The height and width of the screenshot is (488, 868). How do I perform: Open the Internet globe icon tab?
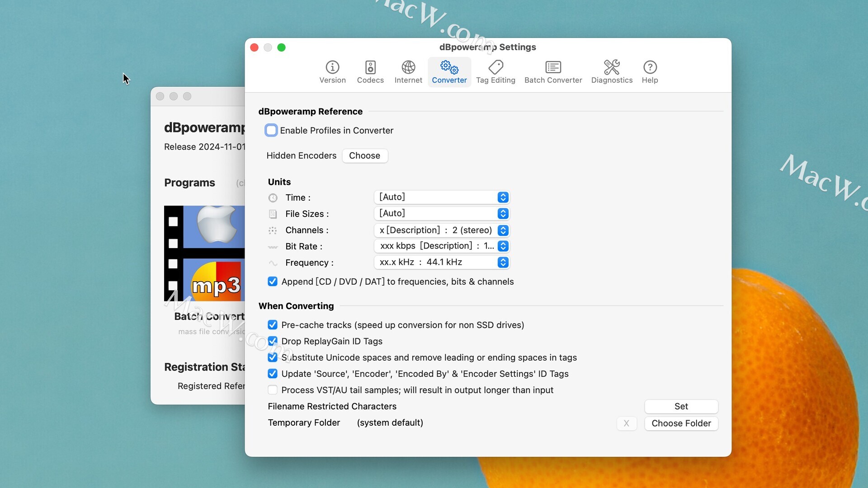click(408, 67)
